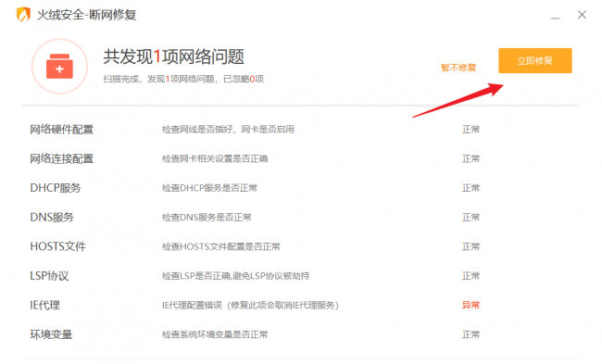Click the Huorong shield logo icon

pos(23,15)
